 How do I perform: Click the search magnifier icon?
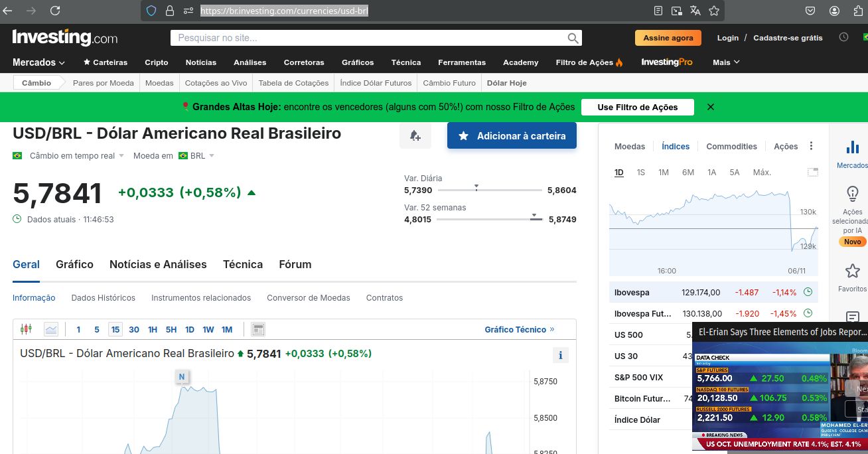(x=573, y=37)
